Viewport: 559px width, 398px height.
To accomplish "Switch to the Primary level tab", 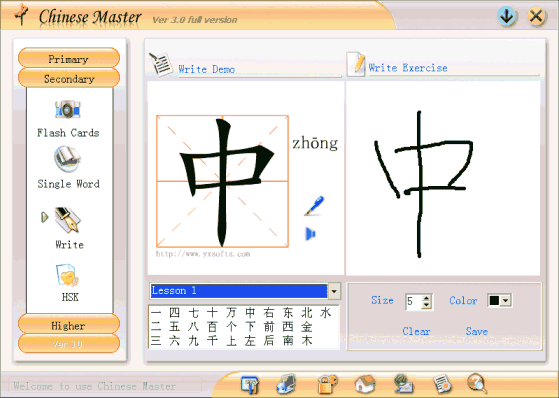I will [x=69, y=58].
